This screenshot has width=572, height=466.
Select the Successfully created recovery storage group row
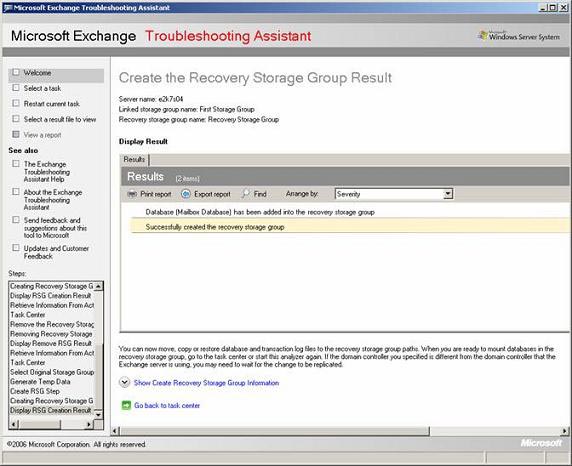point(350,227)
